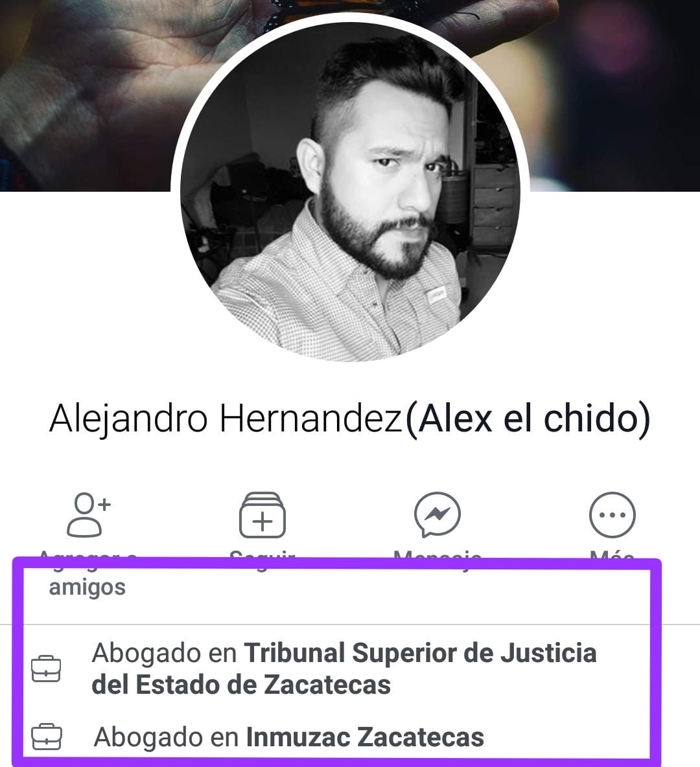Viewport: 700px width, 767px height.
Task: Tap the "amigos" label under add friend
Action: click(87, 587)
